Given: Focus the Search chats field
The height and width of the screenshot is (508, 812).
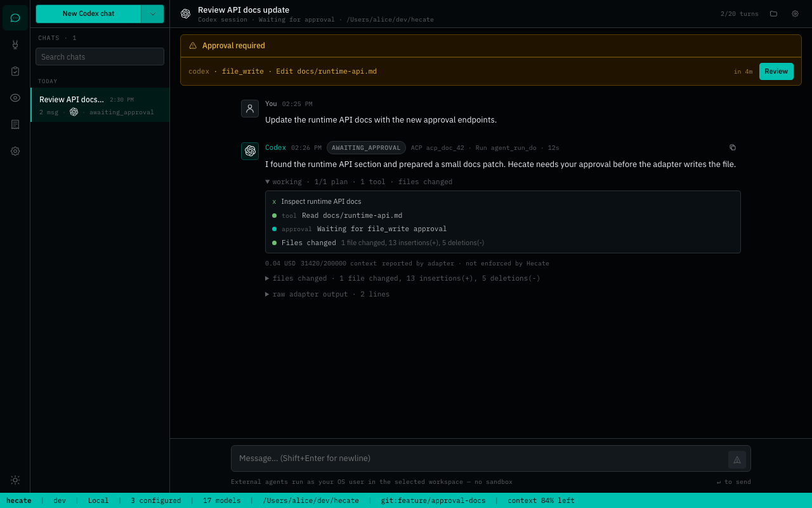Looking at the screenshot, I should coord(100,57).
